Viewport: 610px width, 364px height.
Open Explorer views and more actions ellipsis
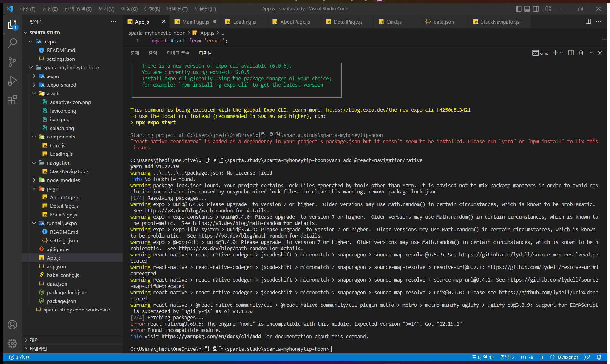click(113, 21)
